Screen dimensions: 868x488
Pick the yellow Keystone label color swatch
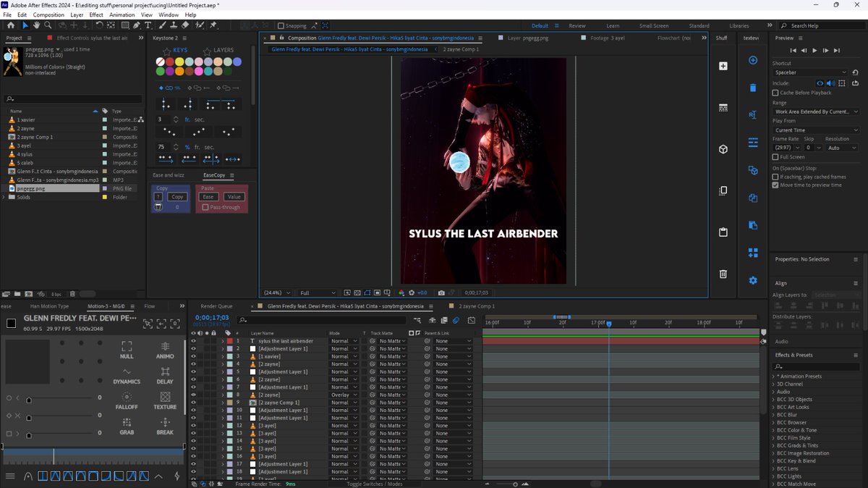[179, 62]
